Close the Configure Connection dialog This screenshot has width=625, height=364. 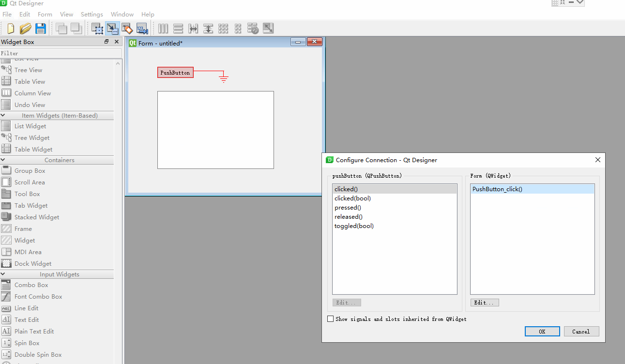pyautogui.click(x=598, y=160)
